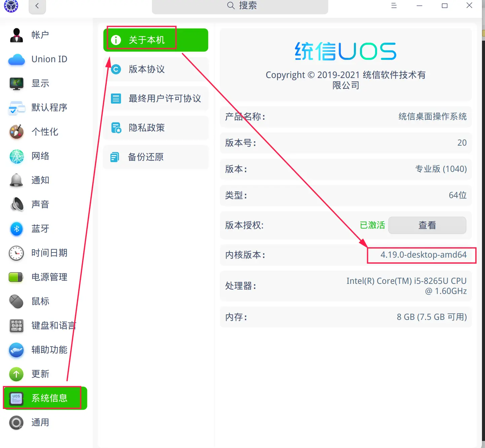Click the 处理器 label
This screenshot has width=485, height=448.
(x=241, y=286)
